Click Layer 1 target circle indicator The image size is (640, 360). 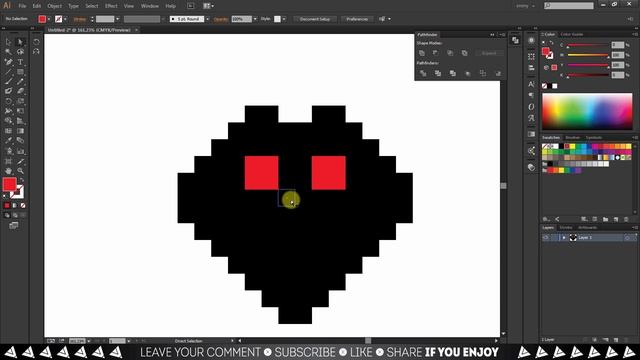tap(627, 238)
